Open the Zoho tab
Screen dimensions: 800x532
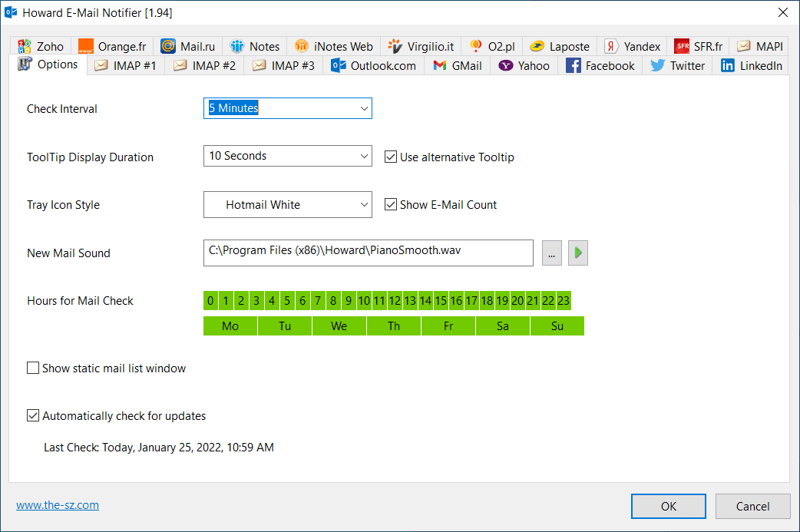coord(41,46)
